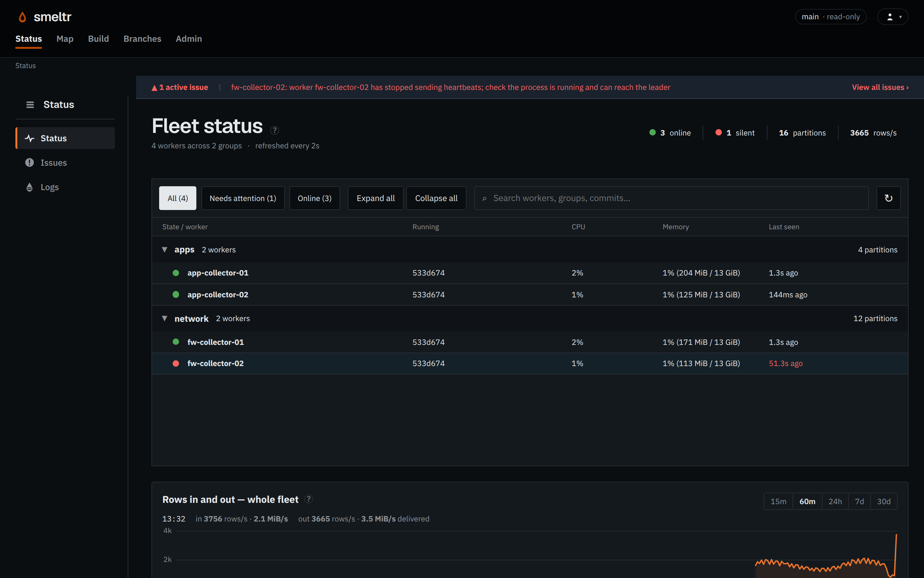Click the 16 partitions stat
The image size is (924, 578).
[802, 133]
